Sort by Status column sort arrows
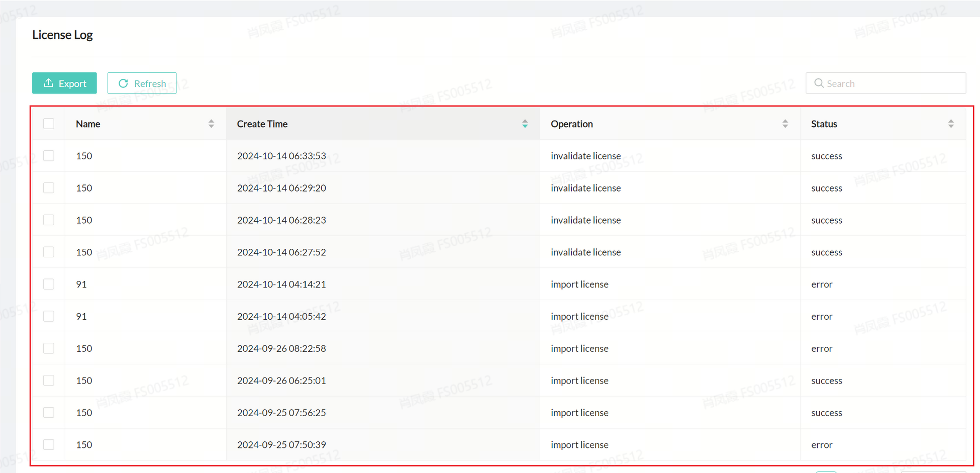This screenshot has width=980, height=473. click(951, 124)
